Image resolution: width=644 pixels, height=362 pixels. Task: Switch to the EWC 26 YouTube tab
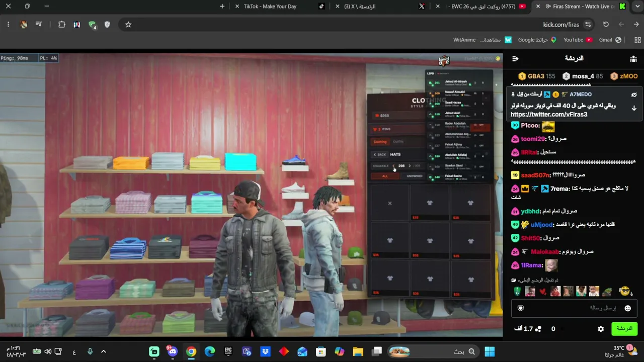coord(481,7)
